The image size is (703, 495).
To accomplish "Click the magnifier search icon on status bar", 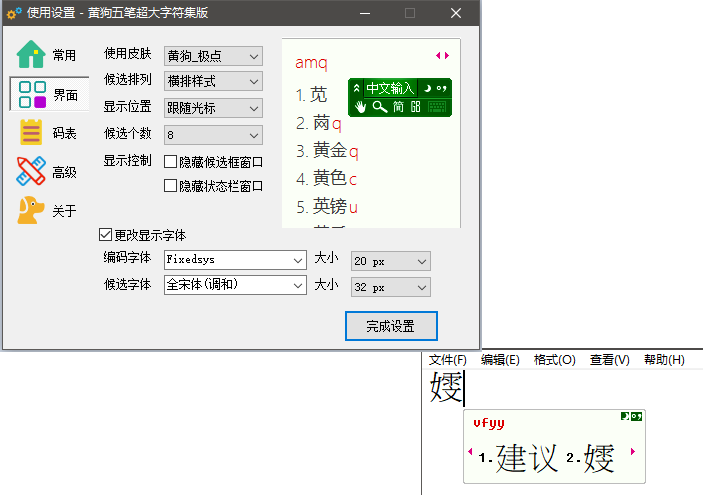I will pyautogui.click(x=380, y=107).
